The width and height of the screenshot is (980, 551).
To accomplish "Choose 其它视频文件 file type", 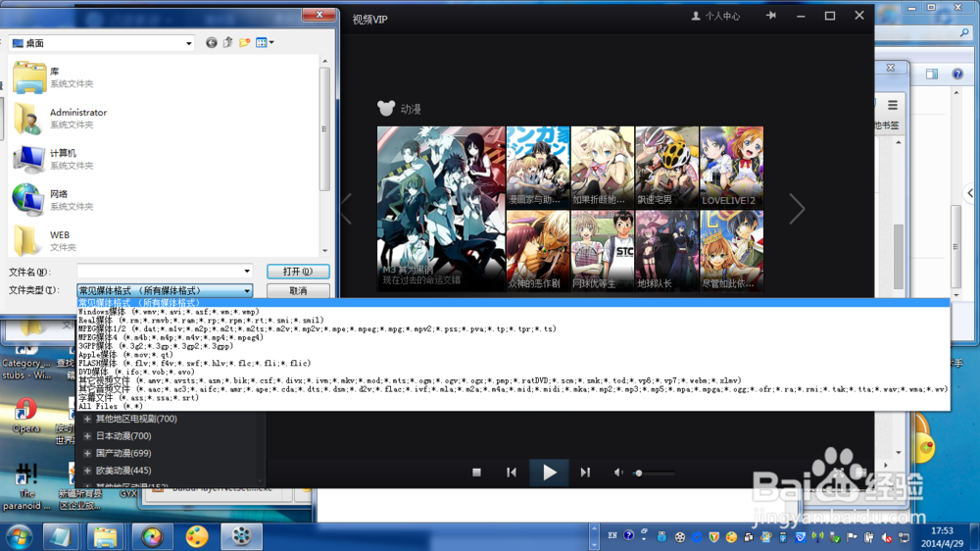I will [514, 380].
